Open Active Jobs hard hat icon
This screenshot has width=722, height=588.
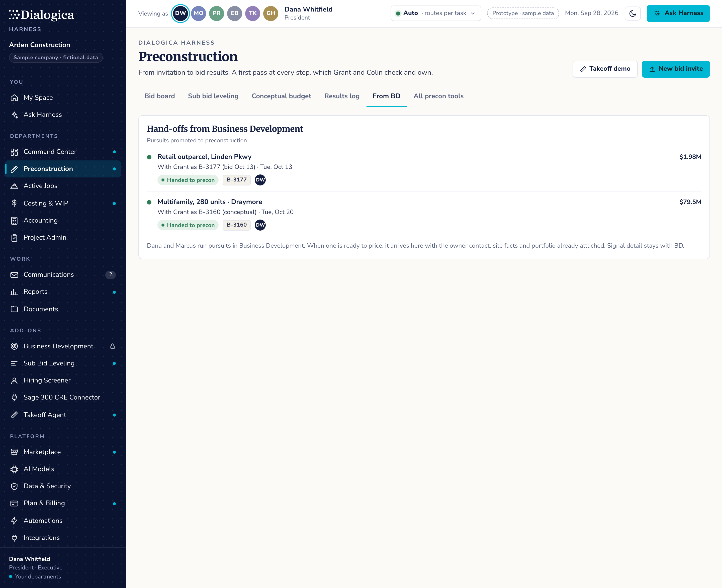[x=14, y=186]
